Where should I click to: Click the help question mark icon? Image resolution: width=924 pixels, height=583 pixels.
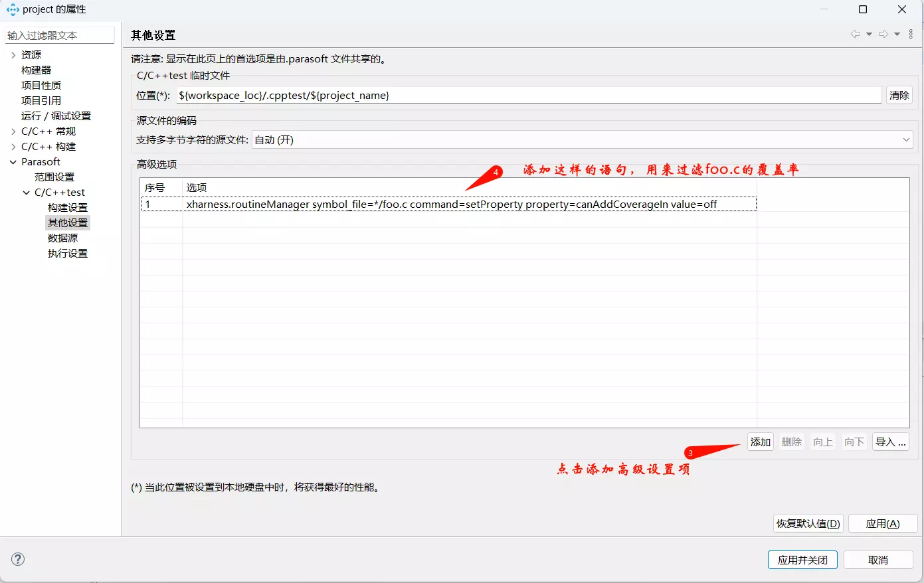[18, 559]
